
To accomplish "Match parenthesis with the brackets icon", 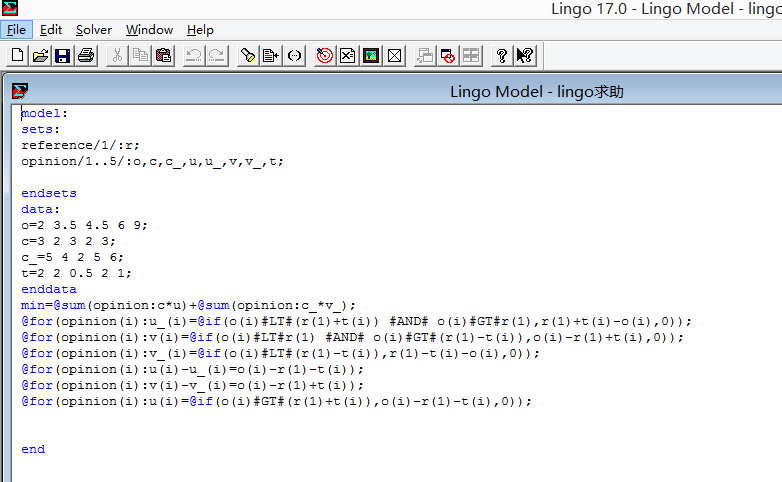I will 294,55.
